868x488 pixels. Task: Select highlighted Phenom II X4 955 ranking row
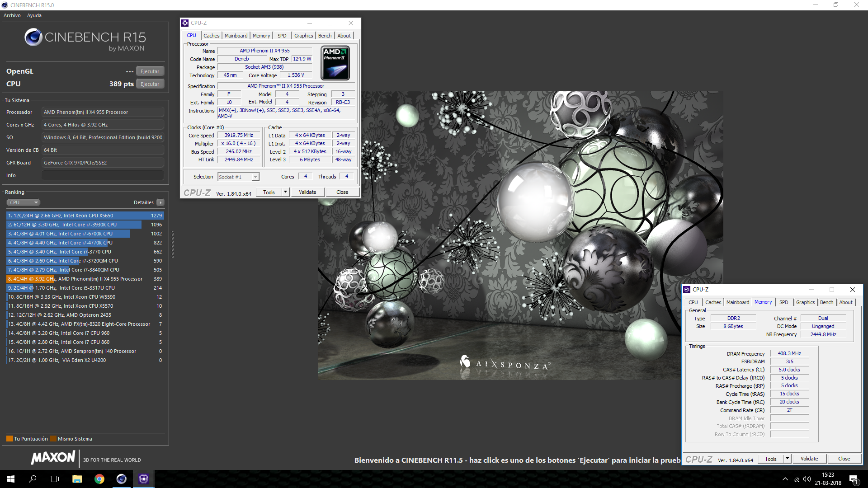[85, 279]
